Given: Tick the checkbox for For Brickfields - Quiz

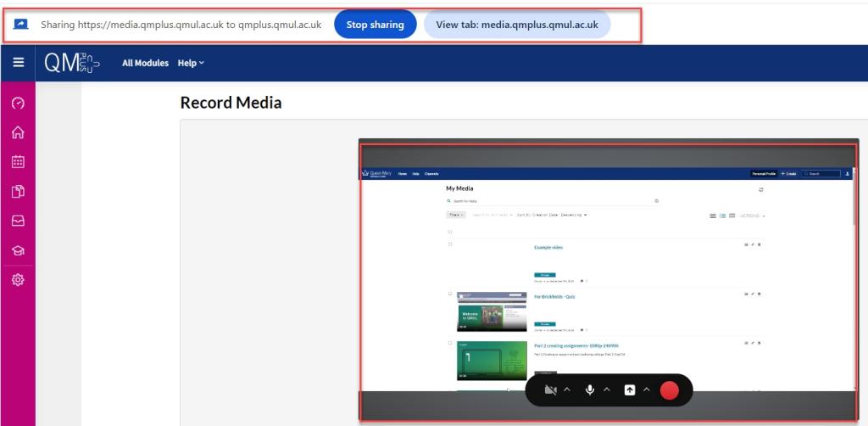Looking at the screenshot, I should [x=450, y=294].
